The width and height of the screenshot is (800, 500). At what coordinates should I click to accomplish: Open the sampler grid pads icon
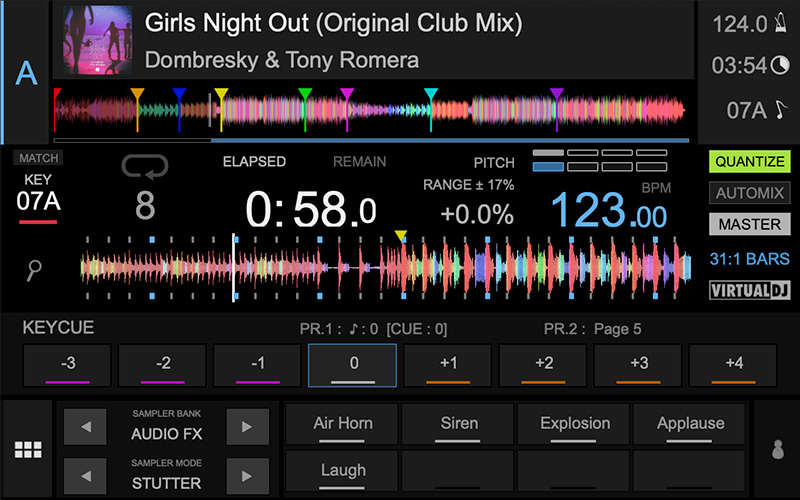click(28, 449)
